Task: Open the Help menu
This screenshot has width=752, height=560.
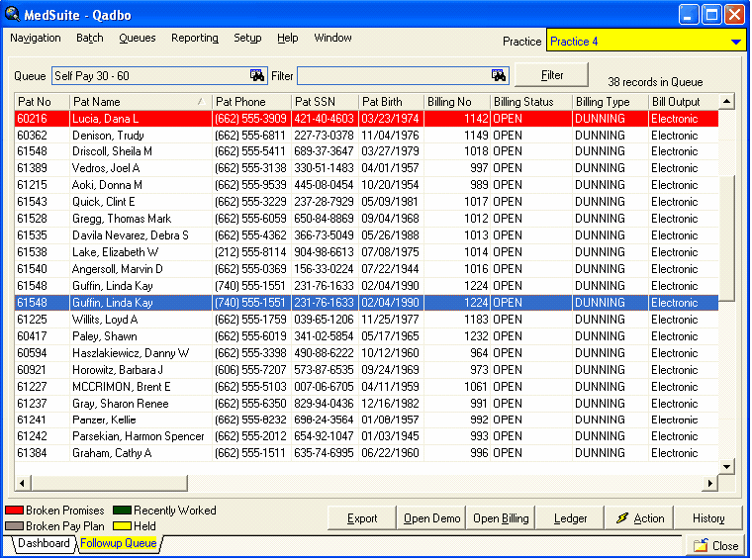Action: [288, 38]
